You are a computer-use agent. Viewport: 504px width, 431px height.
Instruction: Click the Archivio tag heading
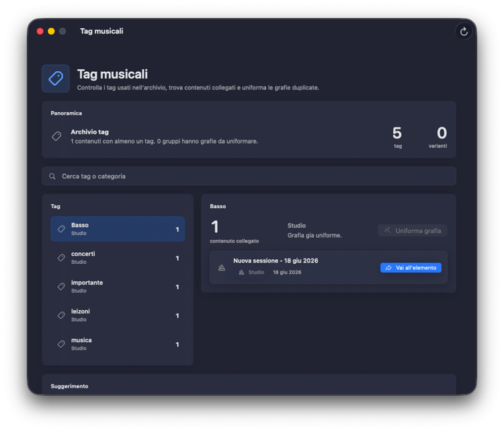[89, 132]
